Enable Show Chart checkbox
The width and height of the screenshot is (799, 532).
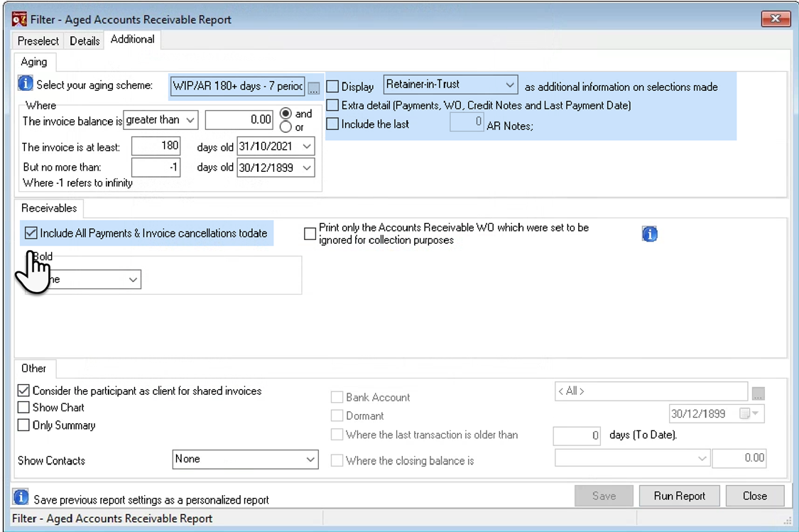click(x=23, y=407)
